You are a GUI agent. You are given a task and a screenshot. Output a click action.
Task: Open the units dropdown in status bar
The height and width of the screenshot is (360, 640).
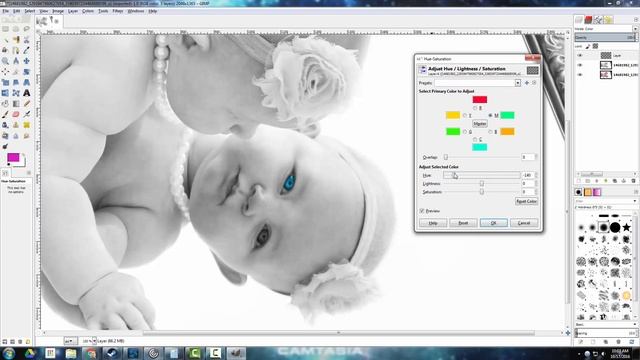click(x=70, y=341)
